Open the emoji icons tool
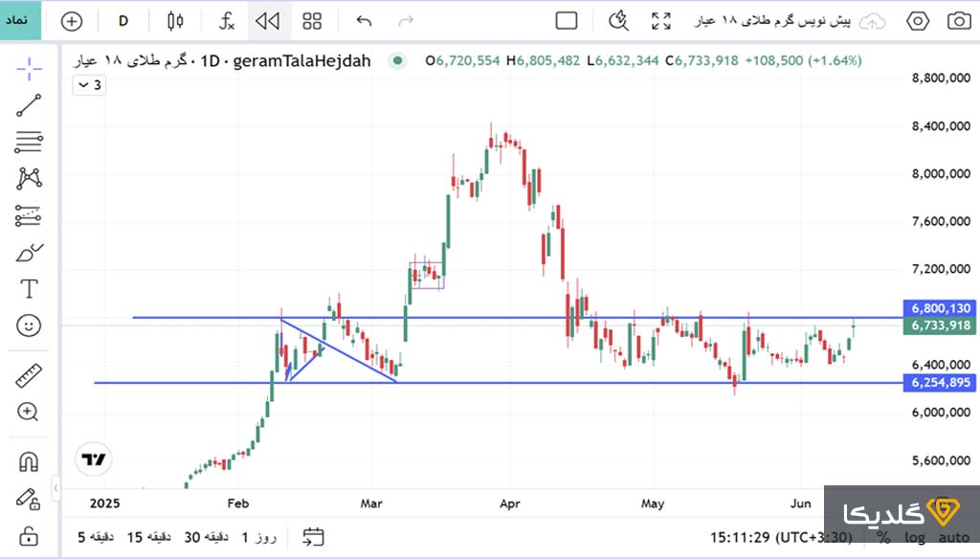Viewport: 980px width, 560px height. [x=29, y=325]
